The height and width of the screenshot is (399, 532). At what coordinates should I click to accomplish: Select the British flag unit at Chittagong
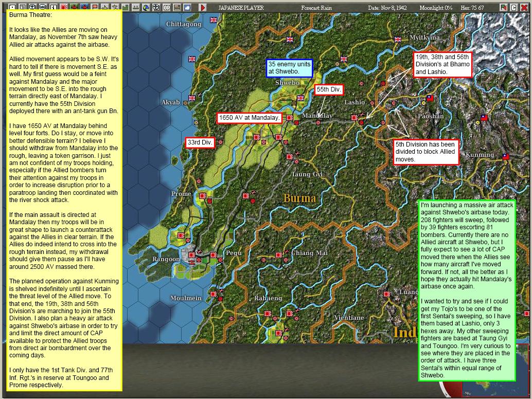pyautogui.click(x=214, y=20)
